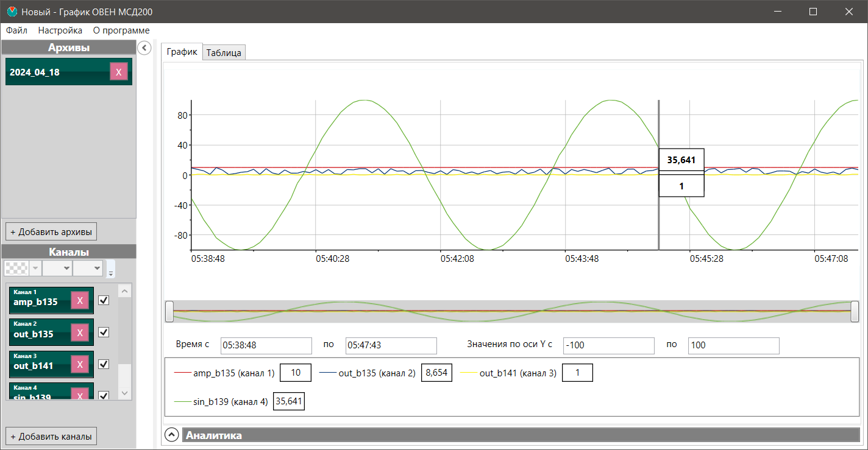Remove the 2024_04_18 archive with its X

pos(119,72)
